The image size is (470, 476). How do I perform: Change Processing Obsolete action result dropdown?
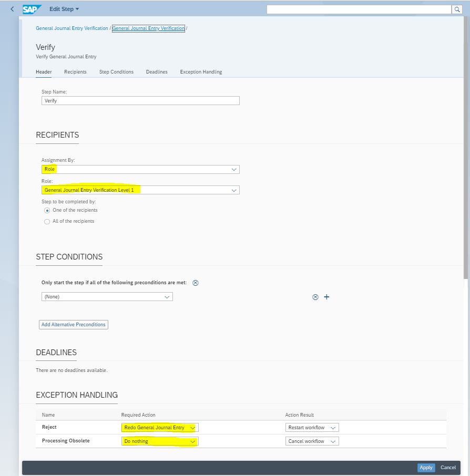click(x=333, y=441)
